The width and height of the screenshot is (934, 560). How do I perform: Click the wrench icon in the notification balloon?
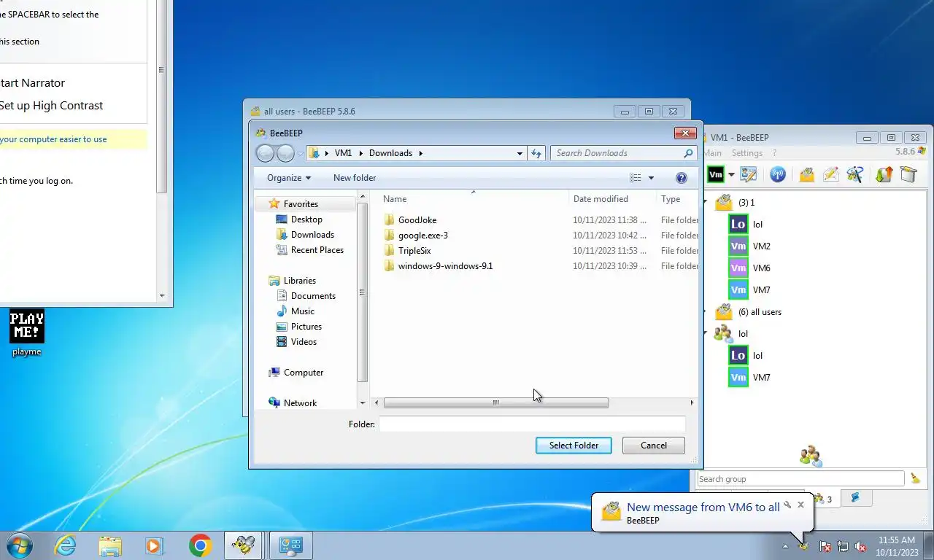pyautogui.click(x=788, y=504)
